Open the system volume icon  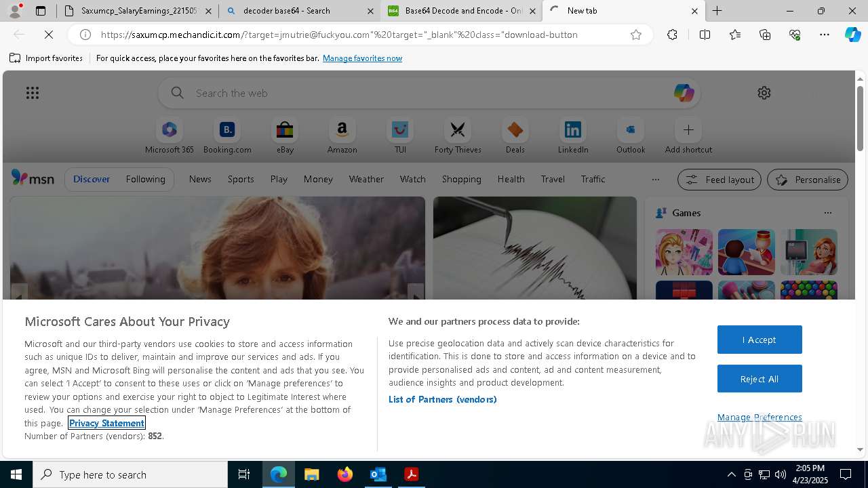pos(780,474)
